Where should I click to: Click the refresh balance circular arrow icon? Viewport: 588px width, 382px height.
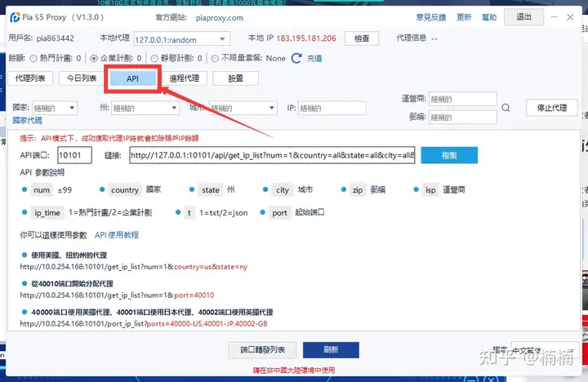point(296,58)
